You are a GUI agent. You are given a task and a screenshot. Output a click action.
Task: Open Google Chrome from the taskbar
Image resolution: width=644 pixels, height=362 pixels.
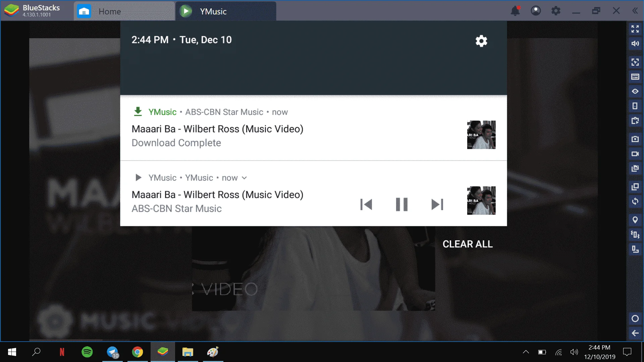pyautogui.click(x=138, y=352)
